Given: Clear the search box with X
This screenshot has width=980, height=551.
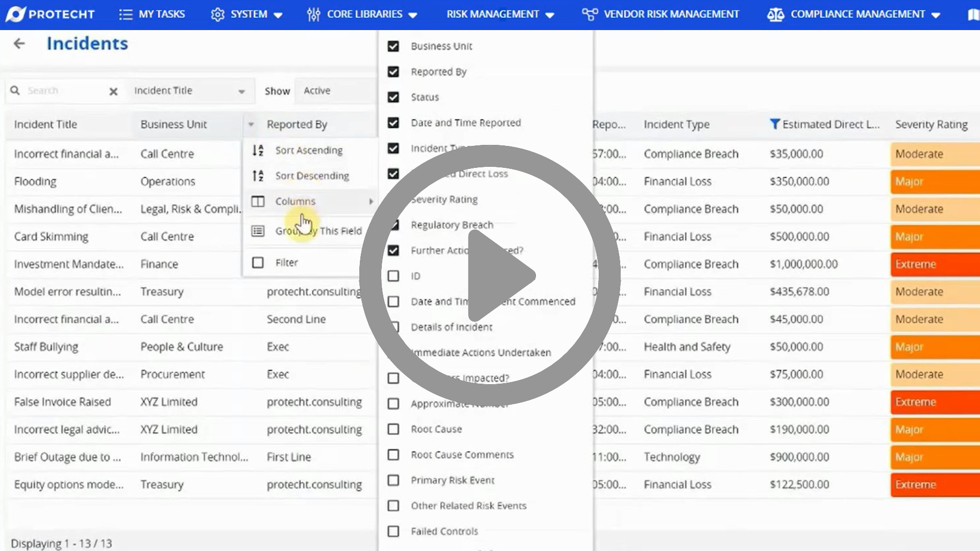Looking at the screenshot, I should click(113, 91).
